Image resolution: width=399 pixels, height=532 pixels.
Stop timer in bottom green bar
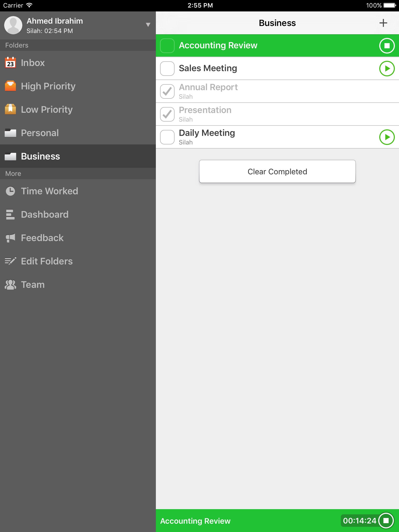[386, 521]
